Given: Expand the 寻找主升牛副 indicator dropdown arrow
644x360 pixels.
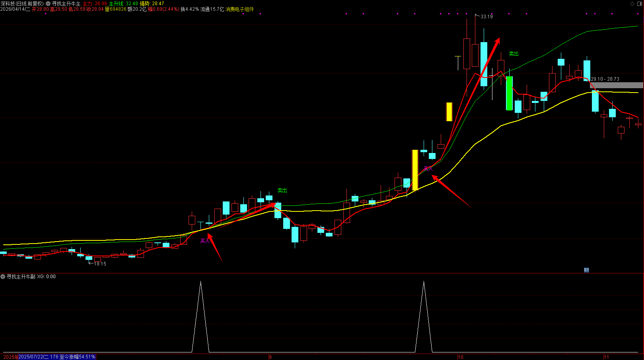Looking at the screenshot, I should click(3, 277).
